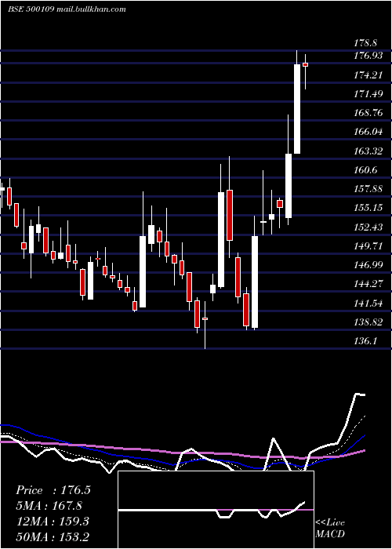
Task: Click the 160.6 price level label
Action: tap(365, 170)
